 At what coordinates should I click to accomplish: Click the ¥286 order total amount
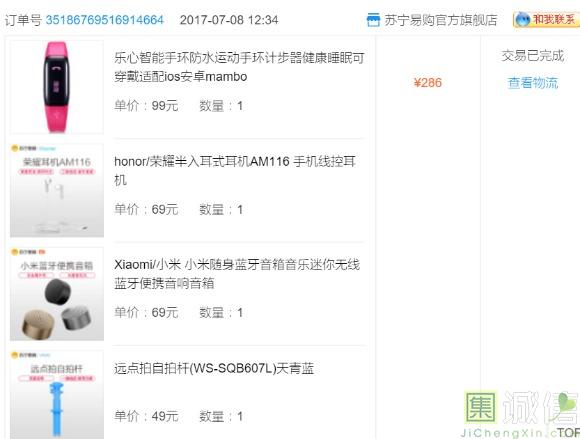(x=428, y=82)
